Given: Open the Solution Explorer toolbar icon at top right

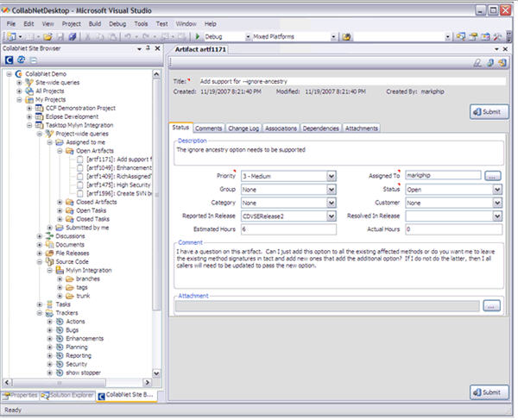Looking at the screenshot, I should click(x=460, y=36).
